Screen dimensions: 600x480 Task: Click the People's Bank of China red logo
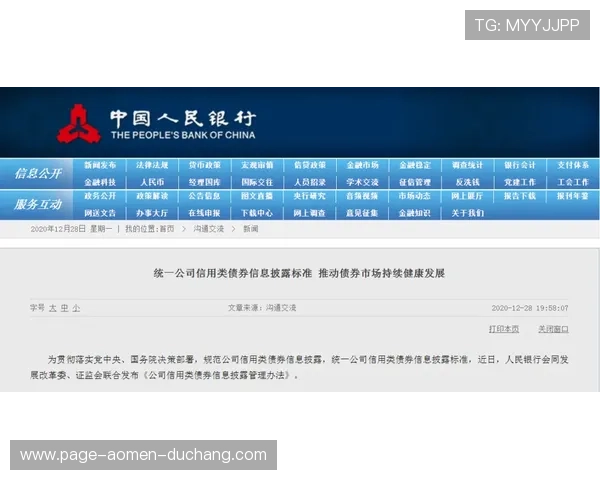[x=78, y=124]
